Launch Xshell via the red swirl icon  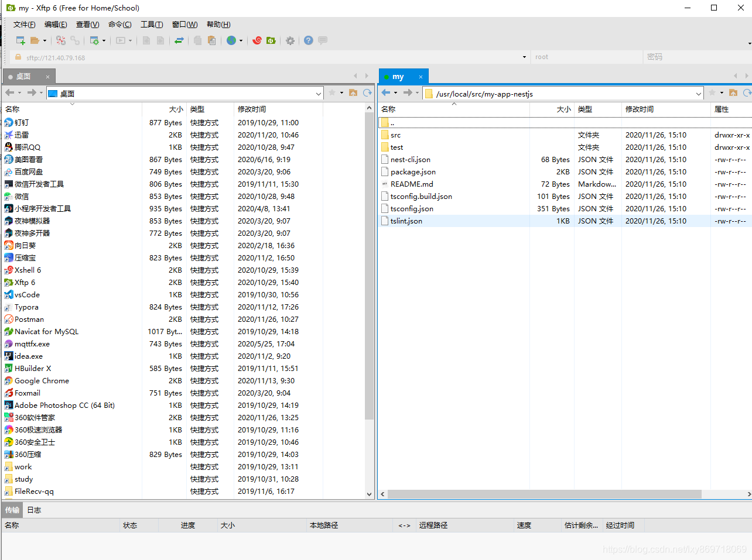[x=257, y=40]
